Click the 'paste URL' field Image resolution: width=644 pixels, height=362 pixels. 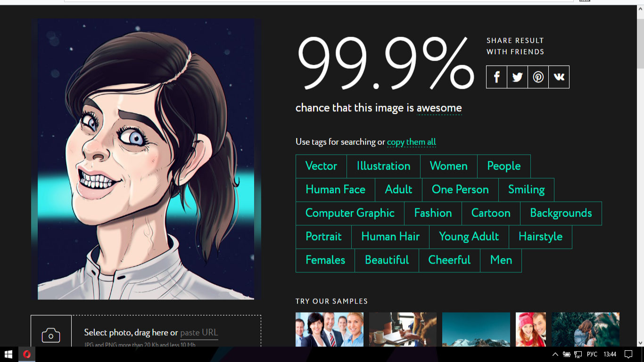(199, 333)
